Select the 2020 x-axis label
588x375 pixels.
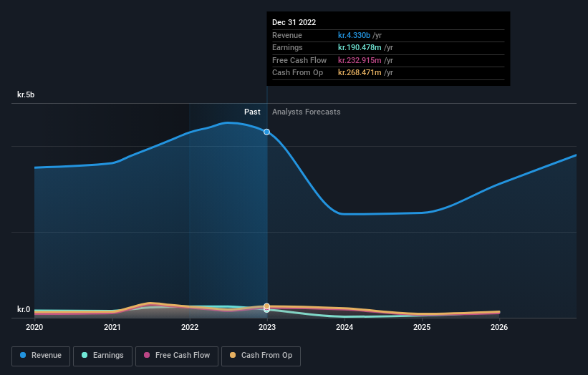pos(34,327)
